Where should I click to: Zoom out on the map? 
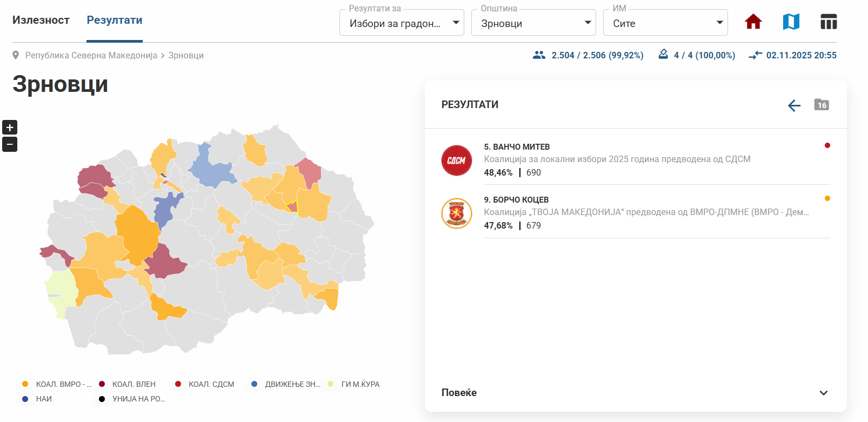[10, 144]
